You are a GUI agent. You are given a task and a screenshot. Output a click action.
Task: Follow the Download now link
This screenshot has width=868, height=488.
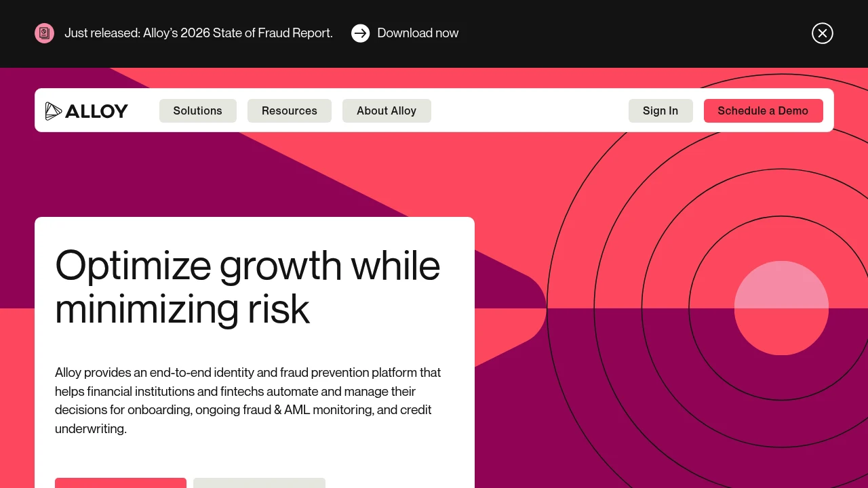[x=417, y=33]
